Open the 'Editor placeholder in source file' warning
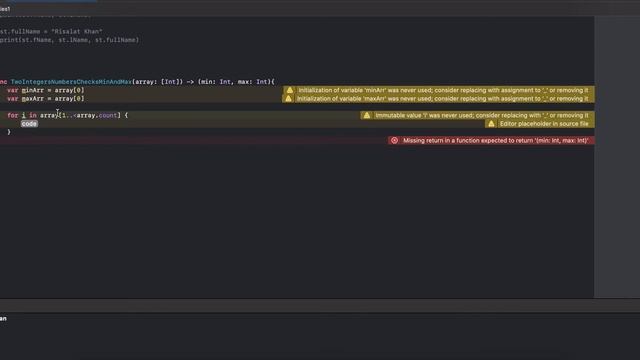 (x=540, y=124)
